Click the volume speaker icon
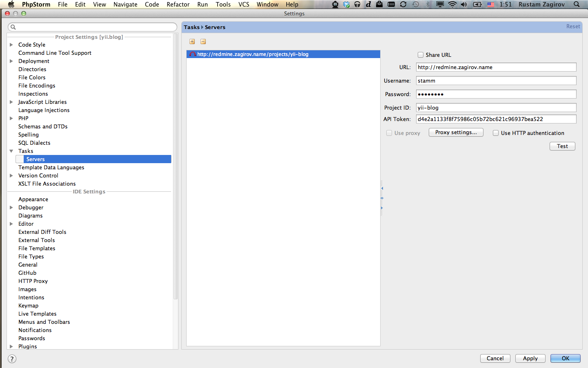This screenshot has width=588, height=368. click(464, 4)
